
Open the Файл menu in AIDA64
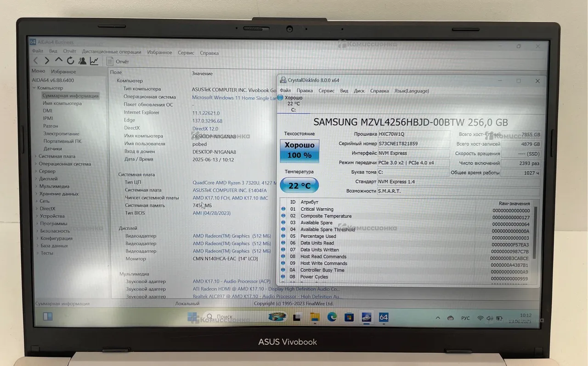click(x=38, y=51)
